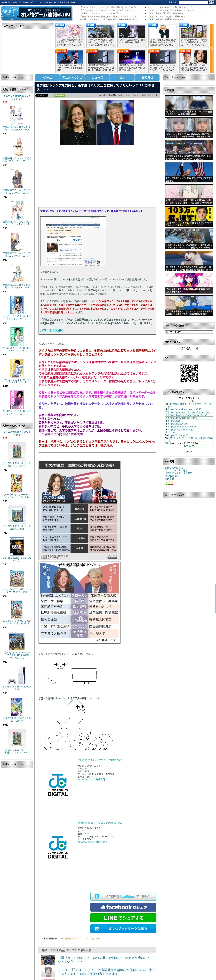Open the アニメ・マンガ navigation tab
216x980 pixels.
click(x=72, y=77)
